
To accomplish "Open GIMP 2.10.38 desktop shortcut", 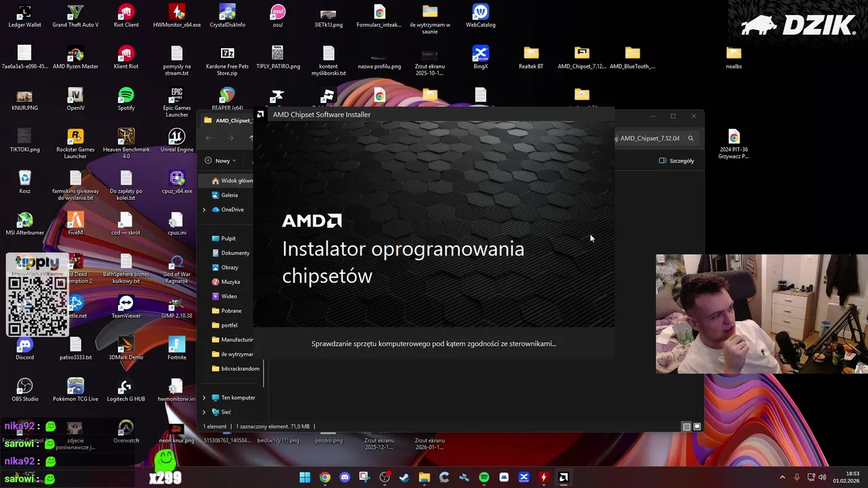I will [x=177, y=306].
